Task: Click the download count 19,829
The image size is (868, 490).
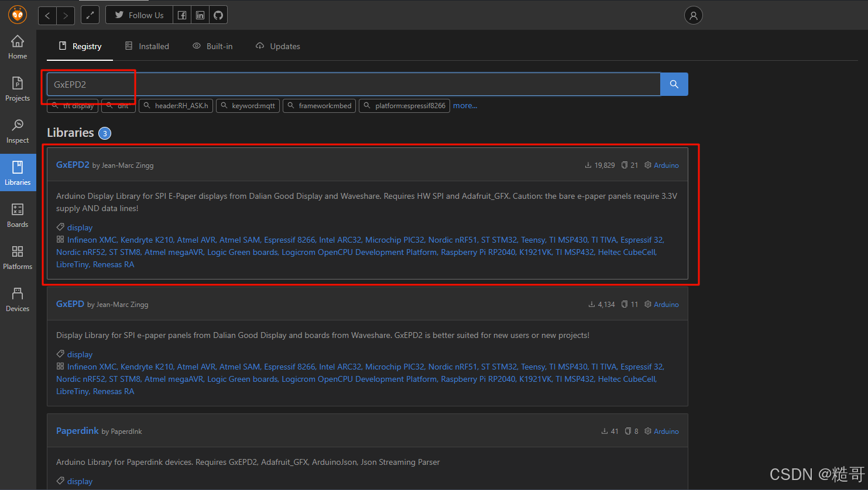Action: tap(600, 165)
